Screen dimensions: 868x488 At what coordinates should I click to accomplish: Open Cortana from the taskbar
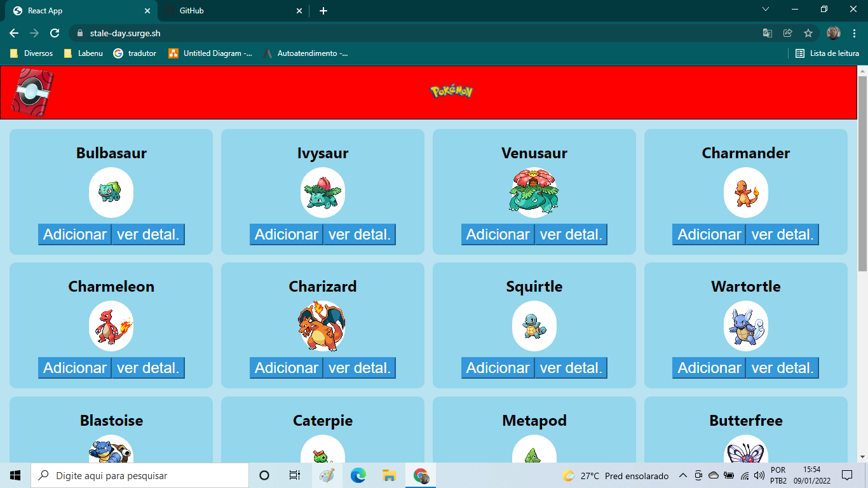(264, 475)
